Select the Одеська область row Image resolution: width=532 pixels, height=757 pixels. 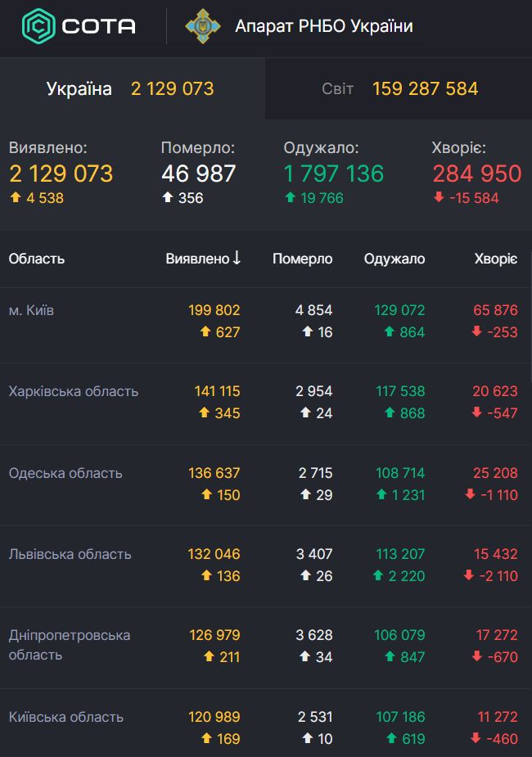[65, 473]
